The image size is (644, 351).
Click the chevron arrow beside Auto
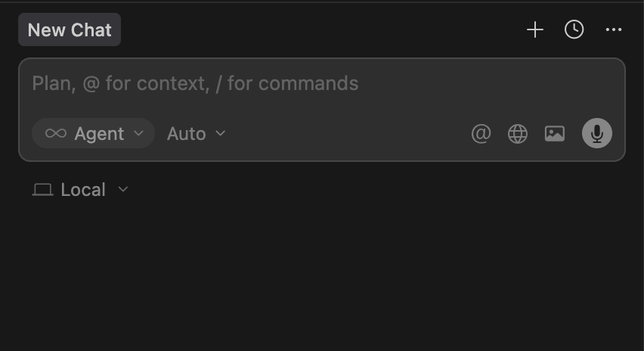tap(221, 134)
